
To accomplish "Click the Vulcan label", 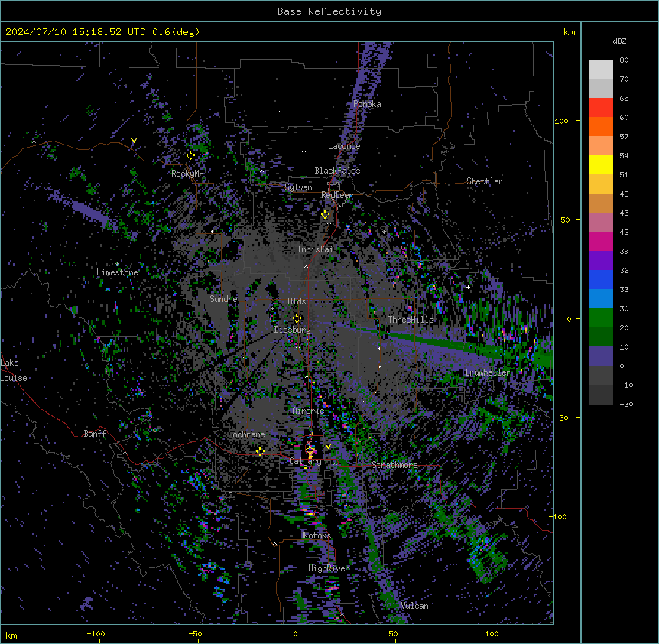I will point(414,606).
